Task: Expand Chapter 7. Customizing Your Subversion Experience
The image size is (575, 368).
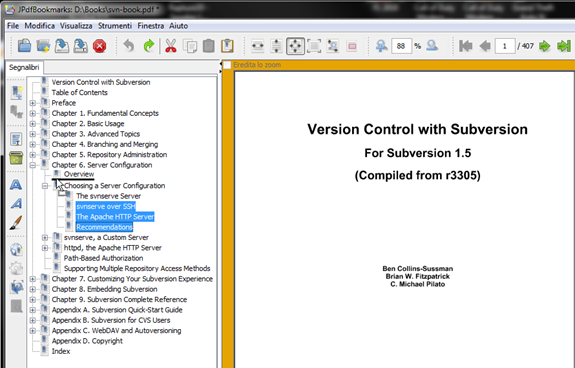Action: [x=33, y=279]
